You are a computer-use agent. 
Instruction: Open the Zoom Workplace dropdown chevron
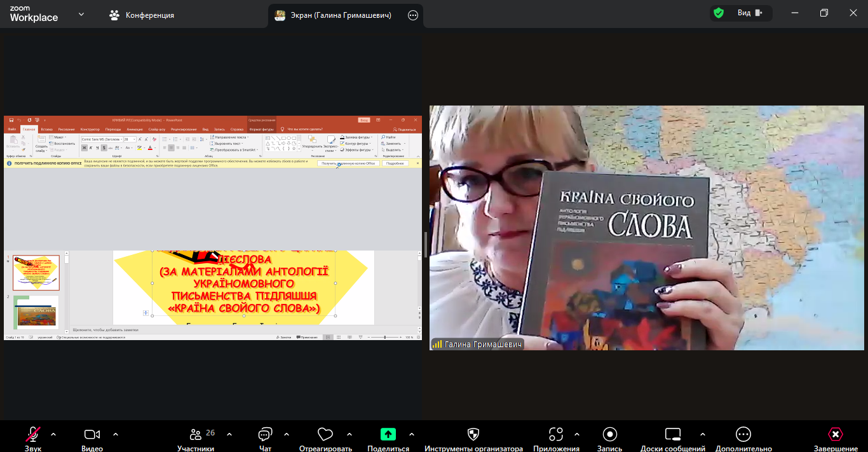pyautogui.click(x=81, y=14)
